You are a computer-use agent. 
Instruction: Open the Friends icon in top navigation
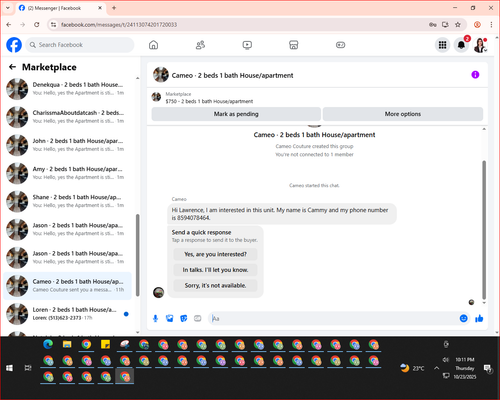tap(200, 45)
